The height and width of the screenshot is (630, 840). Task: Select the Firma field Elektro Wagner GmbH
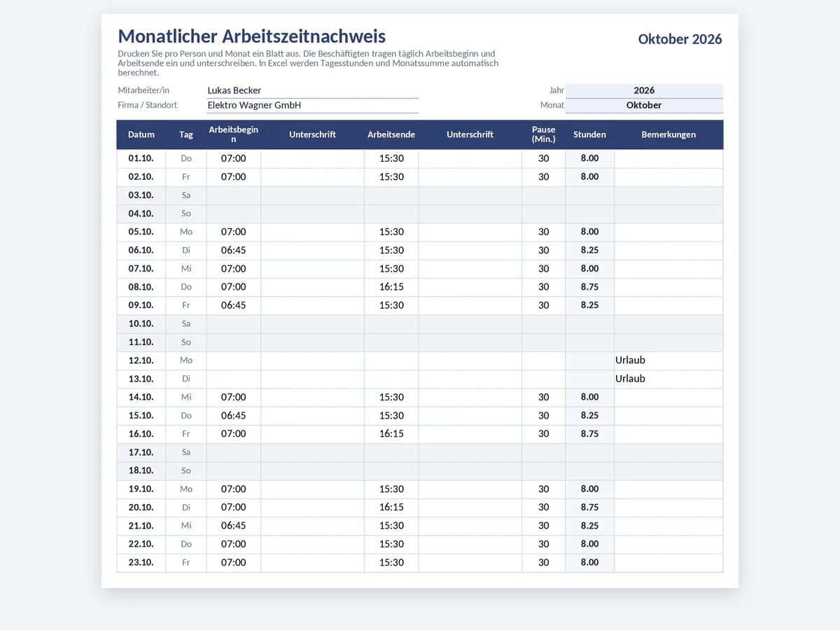pos(312,105)
